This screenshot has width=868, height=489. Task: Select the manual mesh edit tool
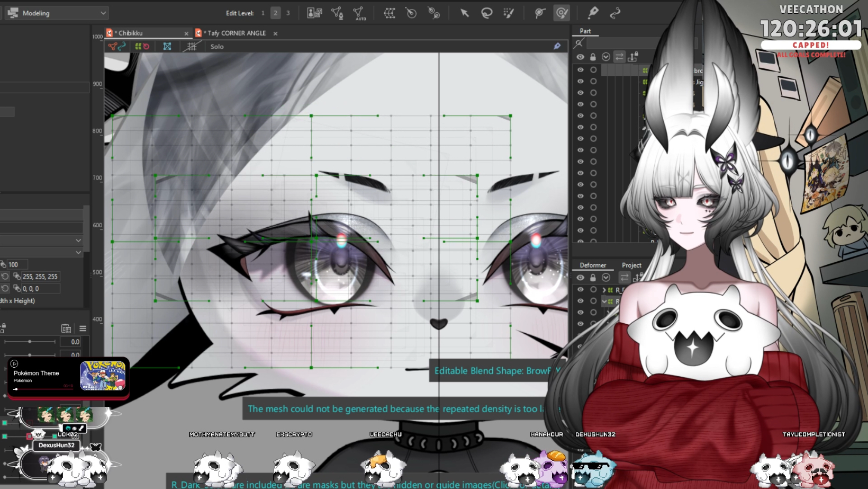click(337, 13)
